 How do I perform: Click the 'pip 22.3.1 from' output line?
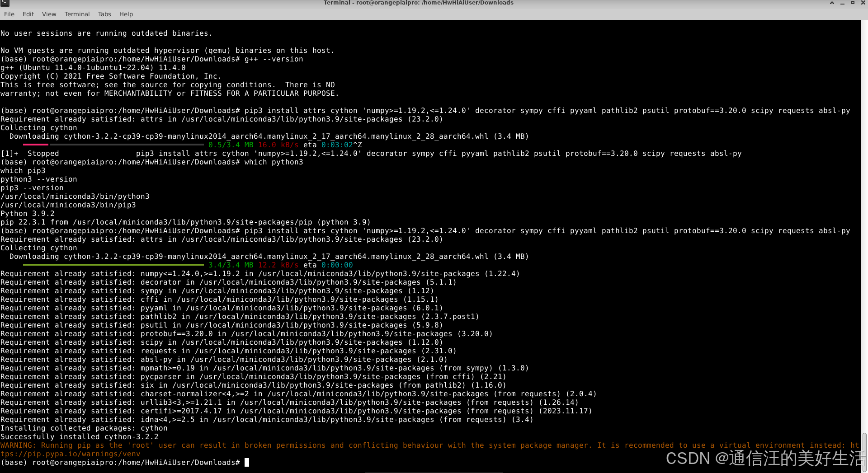[185, 222]
